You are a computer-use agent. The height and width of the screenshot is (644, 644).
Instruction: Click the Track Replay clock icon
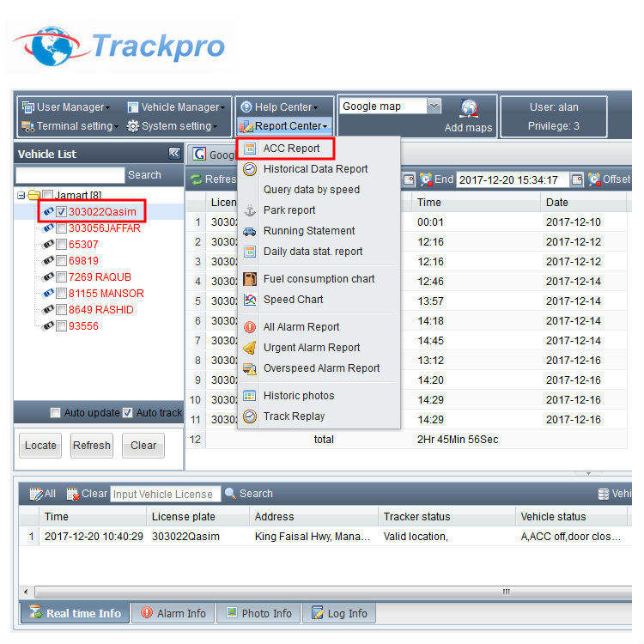click(250, 416)
